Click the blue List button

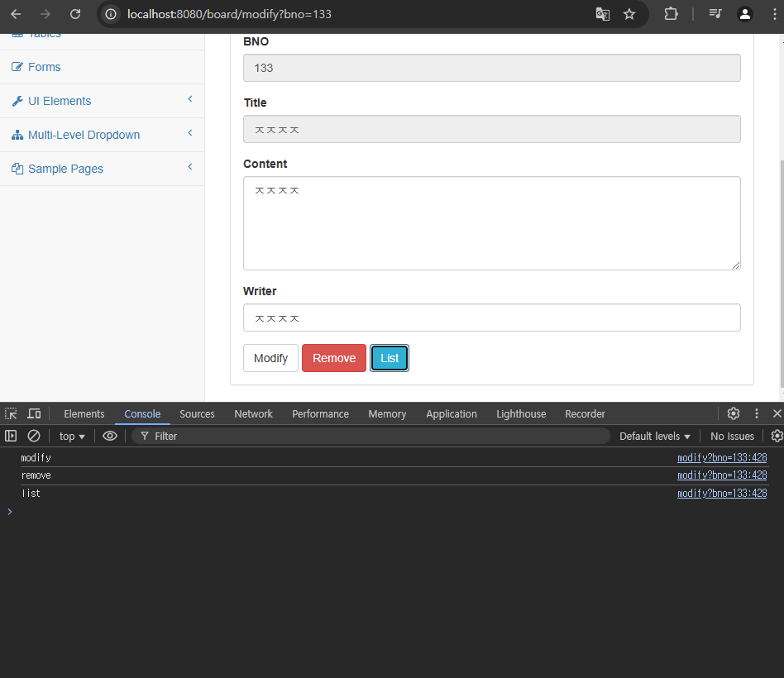tap(390, 358)
